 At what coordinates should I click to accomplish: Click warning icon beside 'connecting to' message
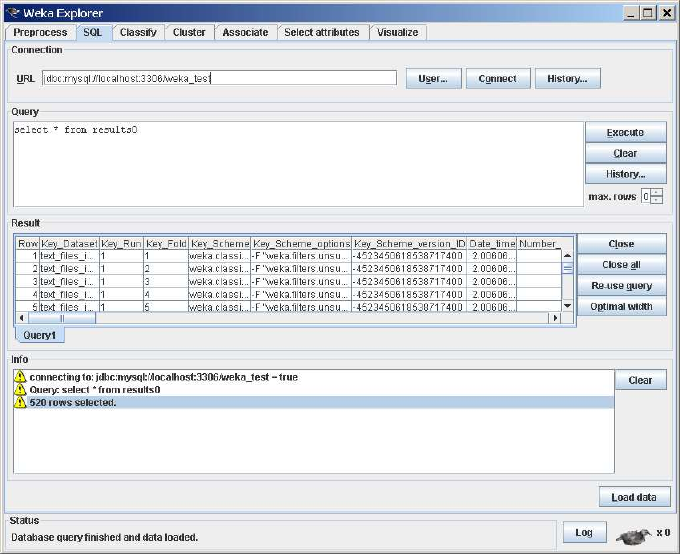pyautogui.click(x=20, y=377)
